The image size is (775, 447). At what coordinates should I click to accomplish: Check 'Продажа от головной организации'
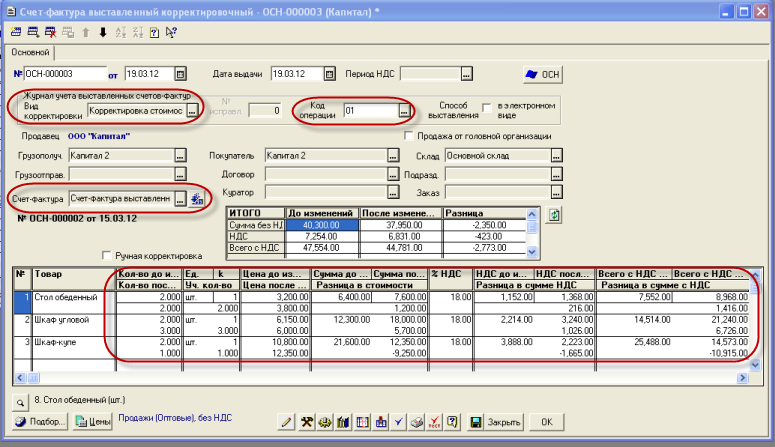pos(409,136)
